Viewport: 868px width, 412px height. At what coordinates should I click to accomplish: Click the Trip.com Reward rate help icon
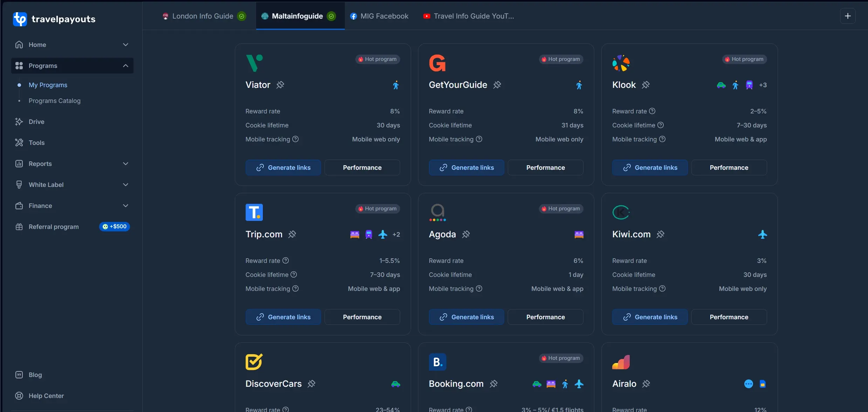(x=286, y=260)
